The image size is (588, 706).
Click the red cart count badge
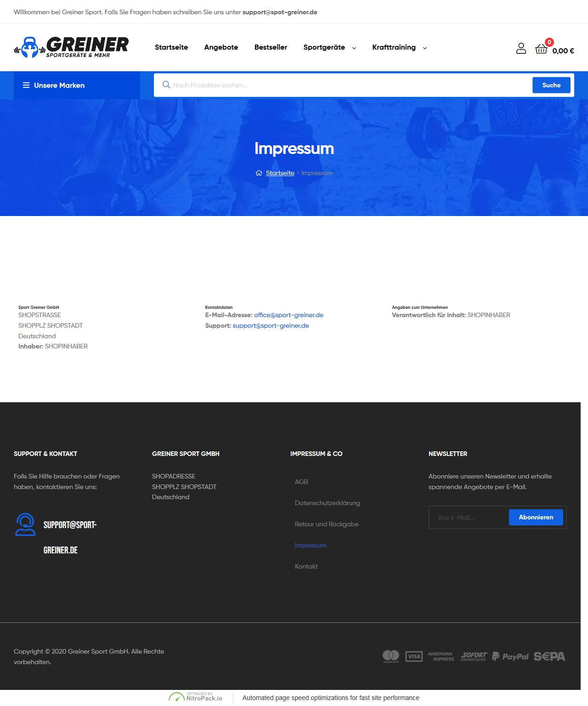pyautogui.click(x=549, y=42)
